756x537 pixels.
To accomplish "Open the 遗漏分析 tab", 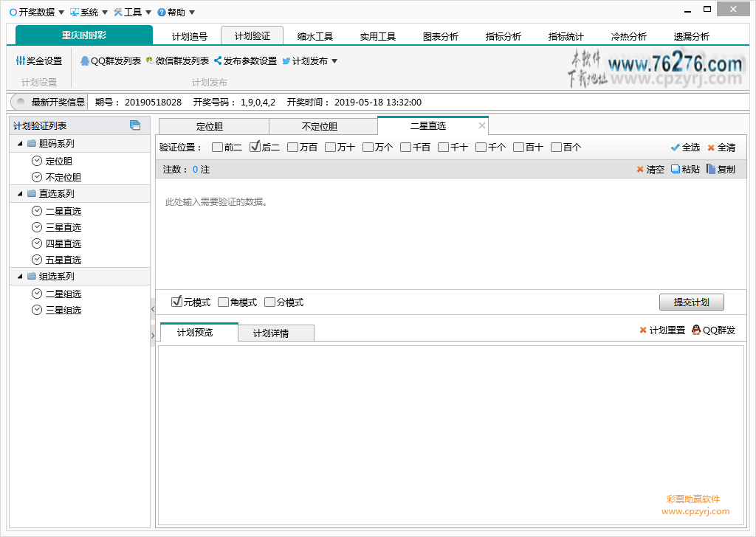I will coord(691,37).
